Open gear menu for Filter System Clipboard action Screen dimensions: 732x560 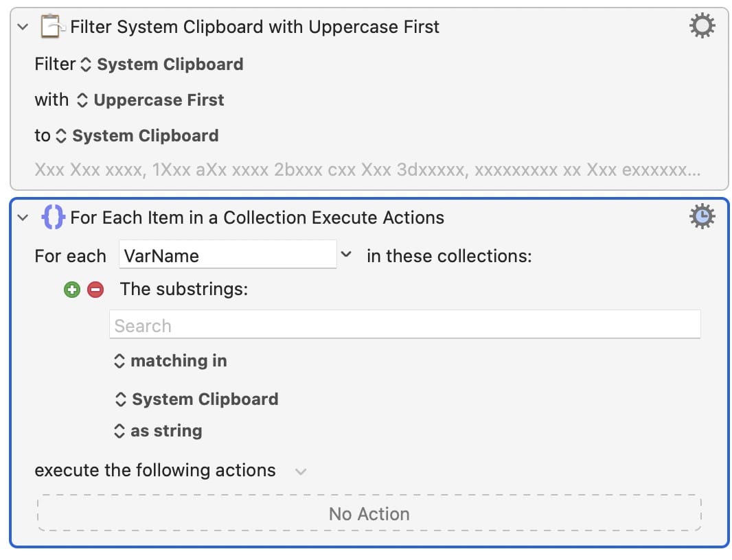coord(701,27)
